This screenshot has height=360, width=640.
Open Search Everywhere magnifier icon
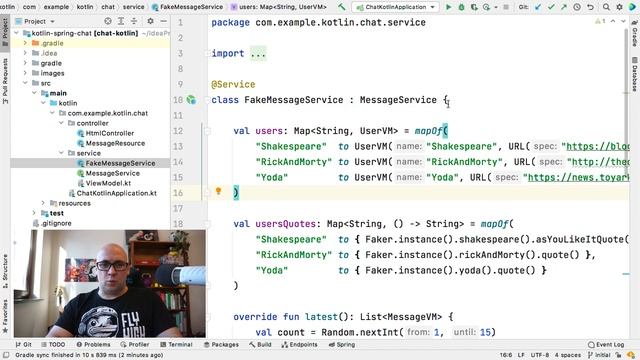click(607, 7)
